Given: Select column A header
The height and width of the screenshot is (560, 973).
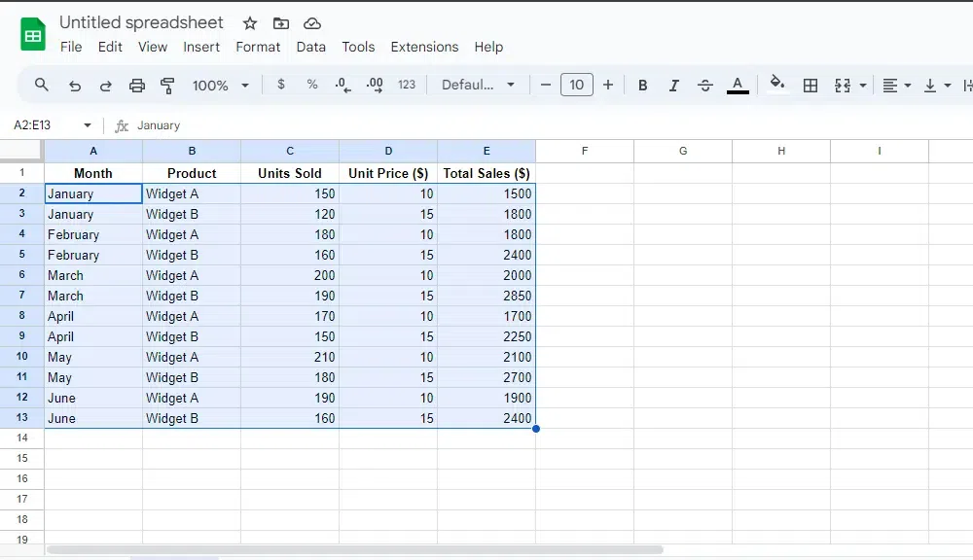Looking at the screenshot, I should pyautogui.click(x=93, y=151).
